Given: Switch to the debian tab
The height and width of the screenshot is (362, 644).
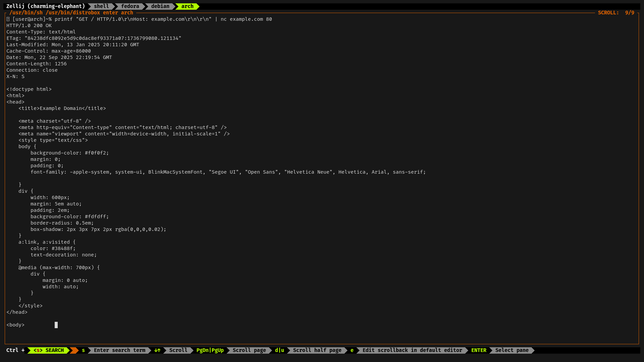Looking at the screenshot, I should click(160, 6).
